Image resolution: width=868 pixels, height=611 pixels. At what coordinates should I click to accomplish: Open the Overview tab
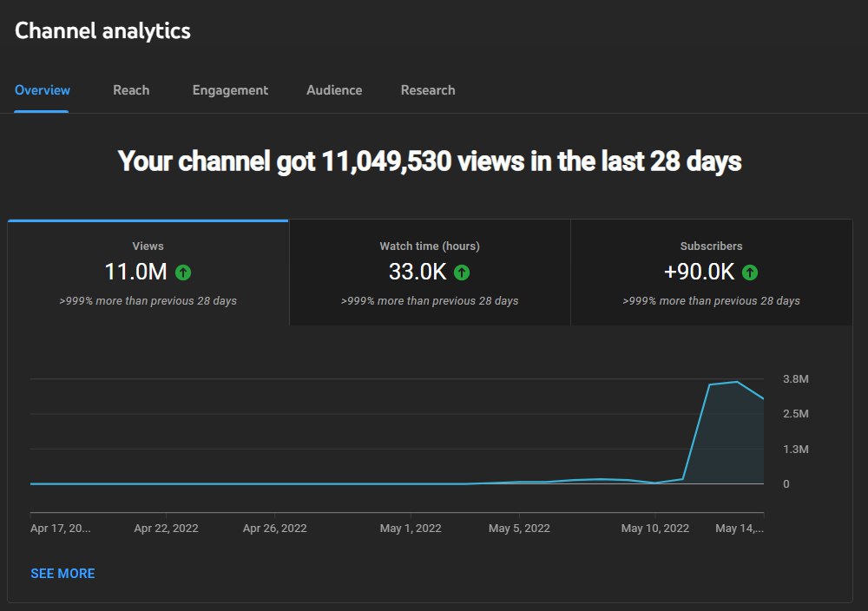pyautogui.click(x=42, y=90)
